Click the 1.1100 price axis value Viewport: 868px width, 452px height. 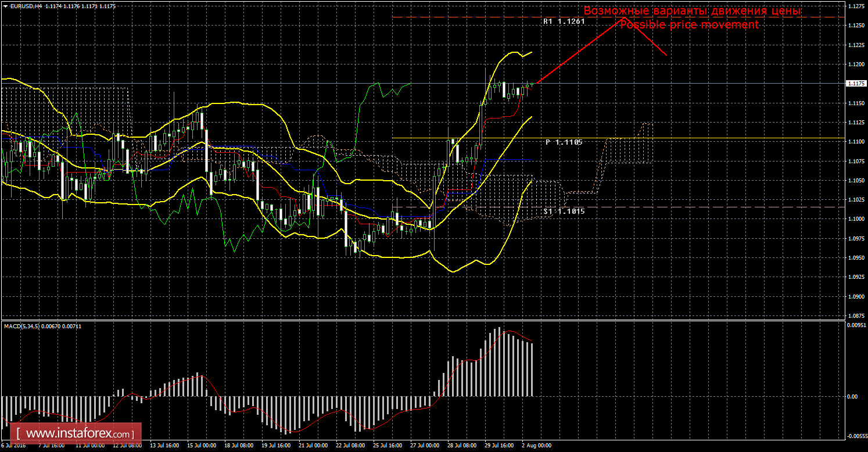pyautogui.click(x=856, y=142)
